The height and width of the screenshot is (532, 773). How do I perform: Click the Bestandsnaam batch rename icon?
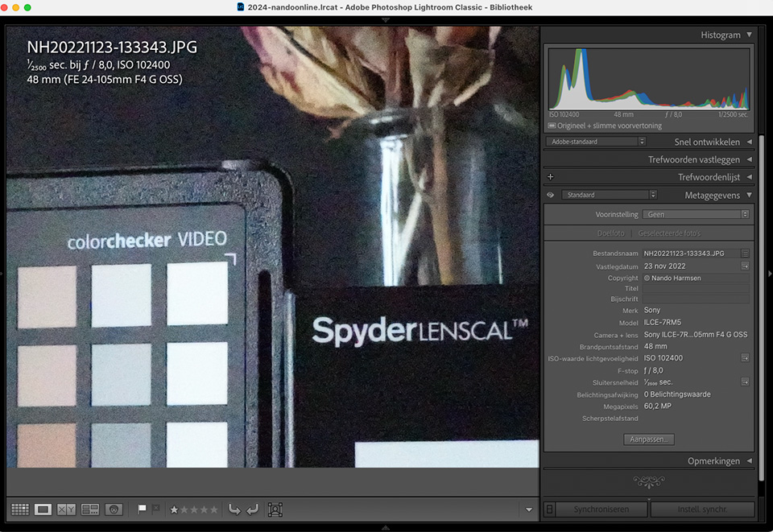pos(745,254)
